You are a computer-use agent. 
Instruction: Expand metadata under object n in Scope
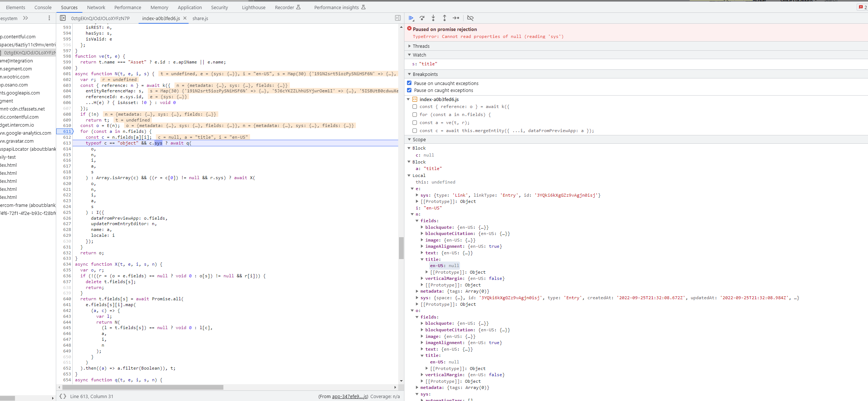point(417,291)
